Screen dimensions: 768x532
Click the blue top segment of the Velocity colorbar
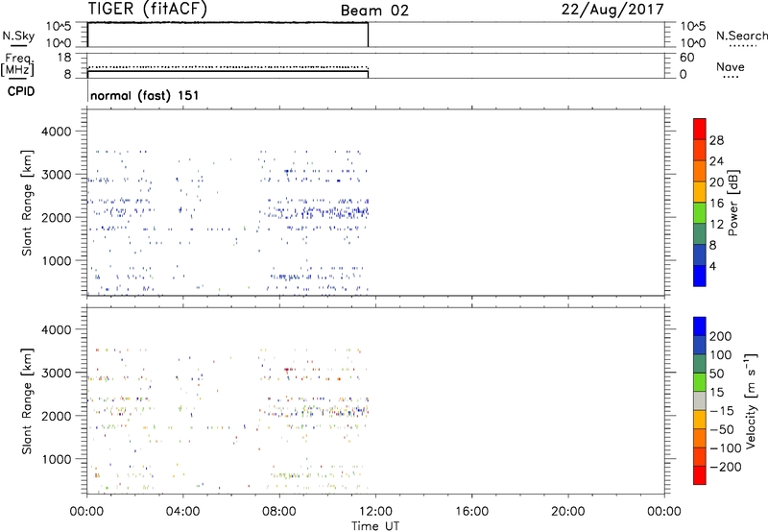coord(700,326)
